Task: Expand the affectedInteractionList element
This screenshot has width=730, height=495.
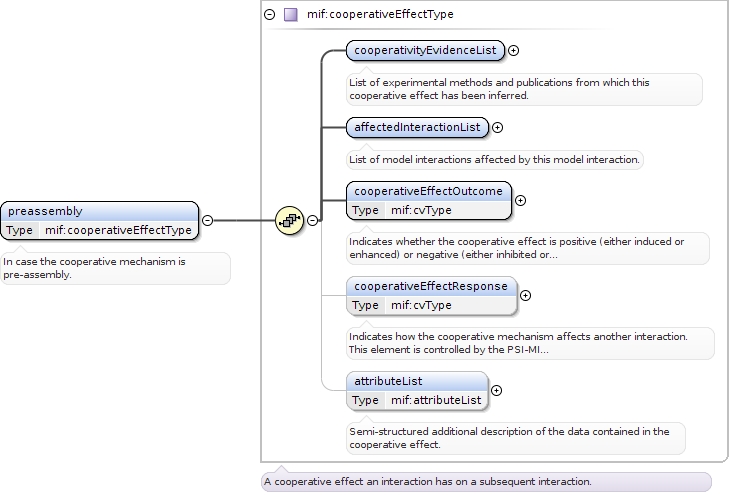Action: click(x=498, y=127)
